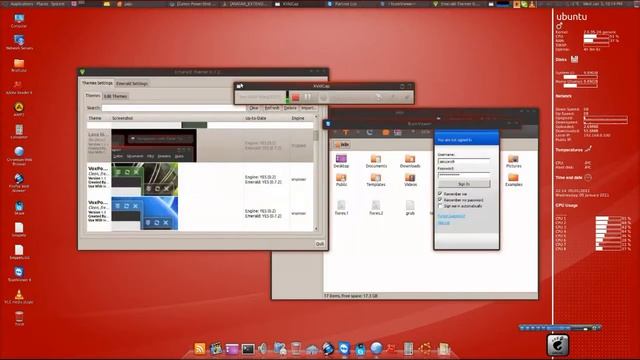Select the grub file in file manager

(x=410, y=207)
